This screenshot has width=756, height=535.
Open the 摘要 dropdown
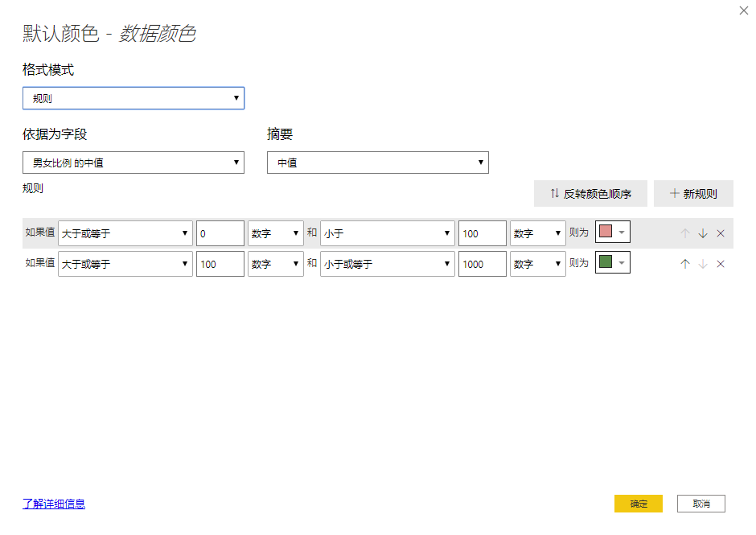(378, 163)
